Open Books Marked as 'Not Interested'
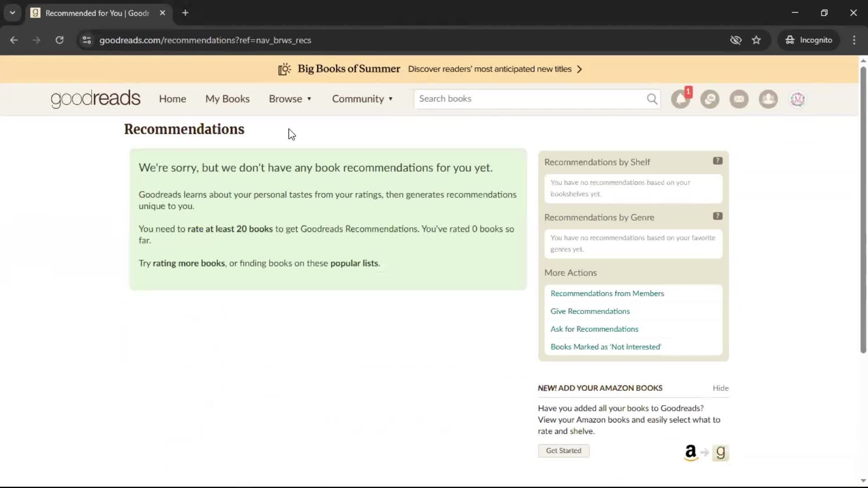Viewport: 868px width, 488px height. tap(606, 347)
